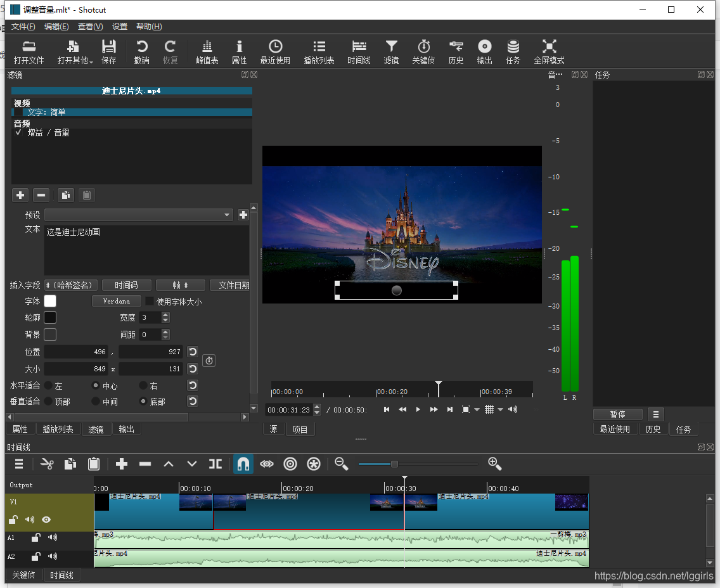Open 滤镜 filter funnel icon
Screen dimensions: 720x588
click(391, 52)
